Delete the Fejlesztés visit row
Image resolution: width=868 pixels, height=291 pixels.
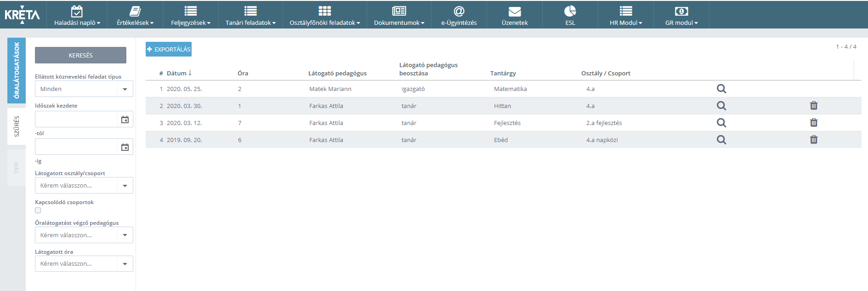[x=814, y=122]
